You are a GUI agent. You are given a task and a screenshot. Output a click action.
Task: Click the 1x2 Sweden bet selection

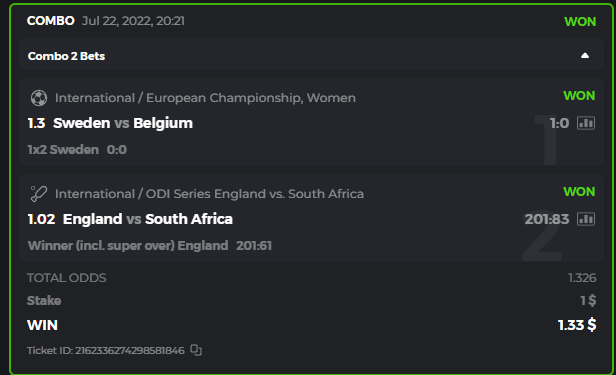[x=63, y=150]
